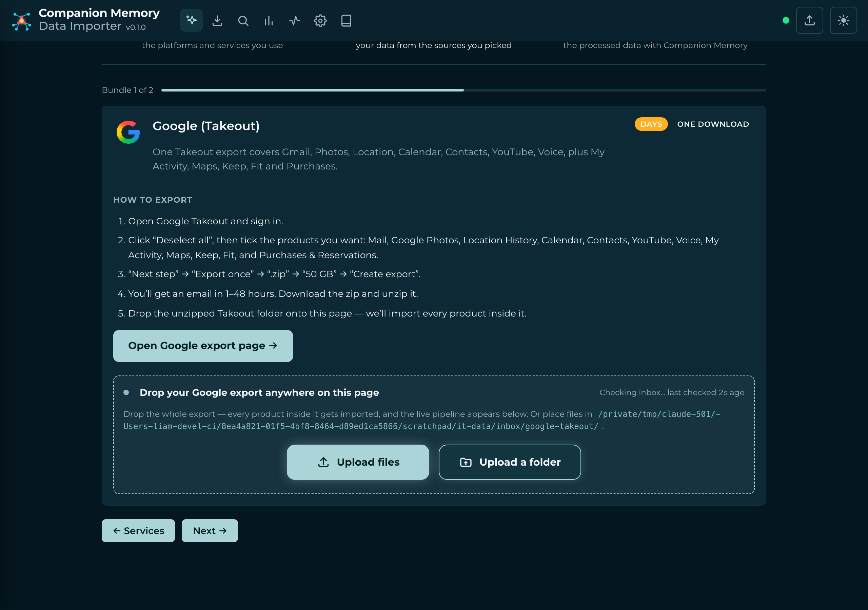Viewport: 868px width, 610px height.
Task: Click the 'the platforms and services you use' step text
Action: click(213, 45)
